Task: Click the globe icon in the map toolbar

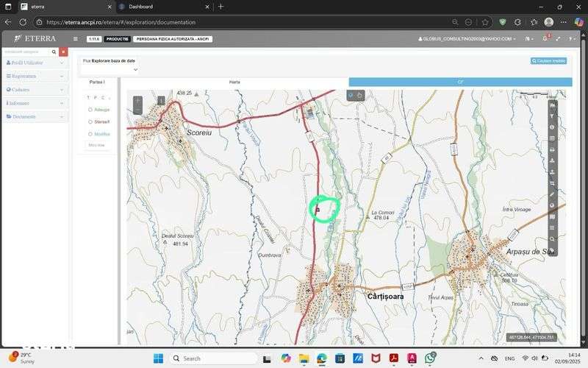Action: pyautogui.click(x=552, y=205)
